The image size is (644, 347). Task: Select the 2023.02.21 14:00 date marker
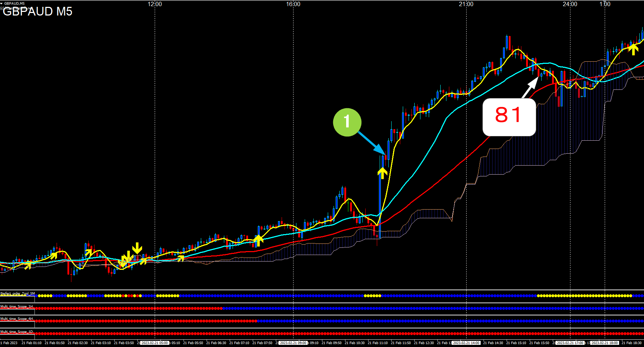coord(466,343)
